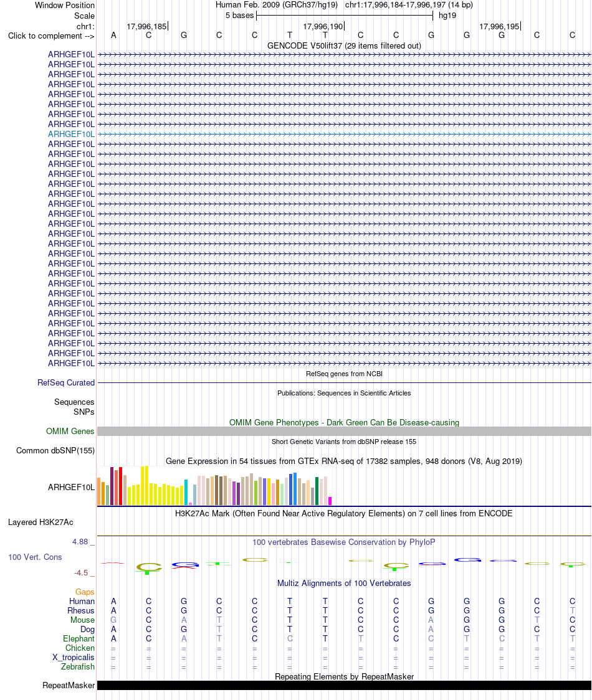Viewport: 592px width, 700px height.
Task: Click the orange Gaps label
Action: pyautogui.click(x=85, y=592)
